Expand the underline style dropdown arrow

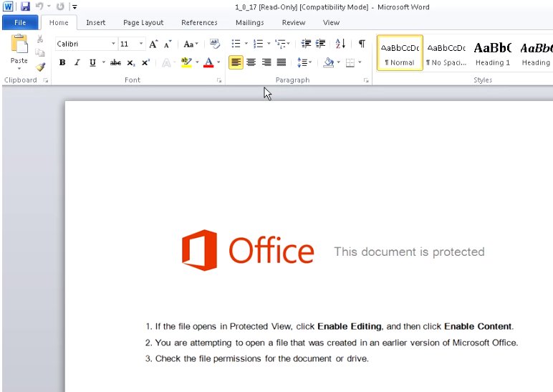pyautogui.click(x=103, y=63)
